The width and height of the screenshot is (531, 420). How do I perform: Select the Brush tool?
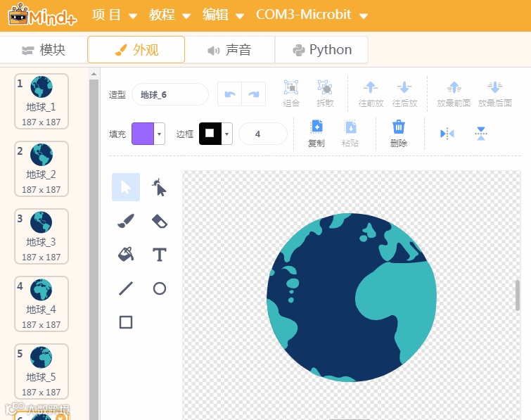point(126,221)
